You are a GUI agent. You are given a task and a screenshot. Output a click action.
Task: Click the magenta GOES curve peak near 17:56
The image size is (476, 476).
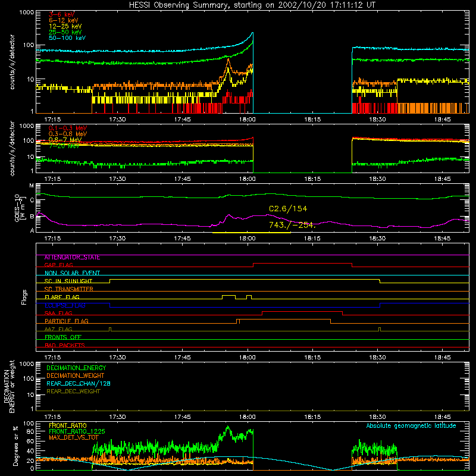click(229, 215)
